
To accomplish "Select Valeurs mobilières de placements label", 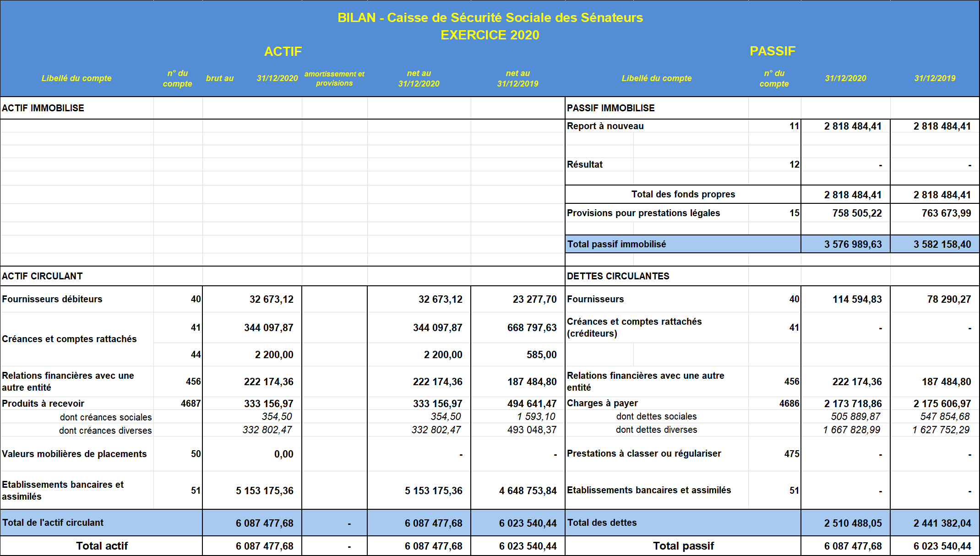I will click(x=74, y=454).
